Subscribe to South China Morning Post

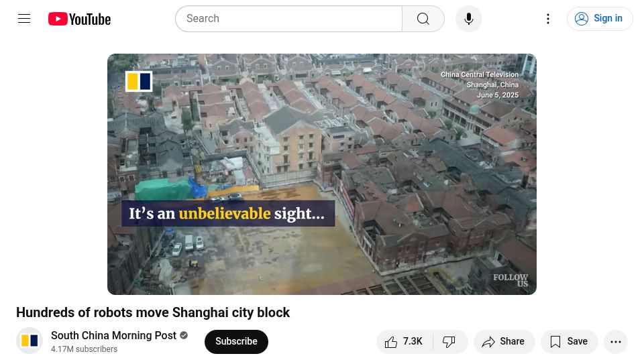click(236, 341)
